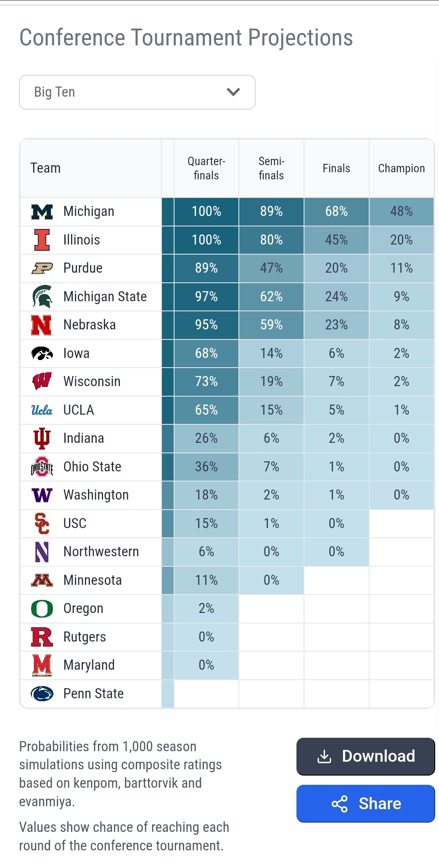This screenshot has height=868, width=439.
Task: Click the dropdown chevron arrow
Action: coord(233,92)
